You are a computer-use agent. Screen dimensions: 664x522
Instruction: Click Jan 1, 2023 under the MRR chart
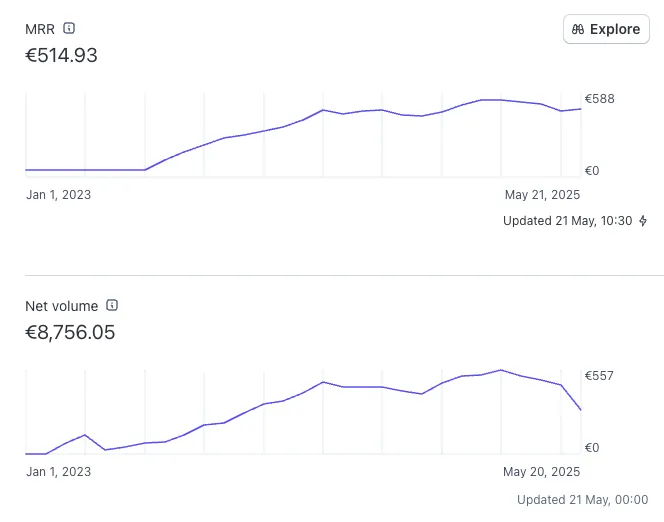pyautogui.click(x=58, y=195)
